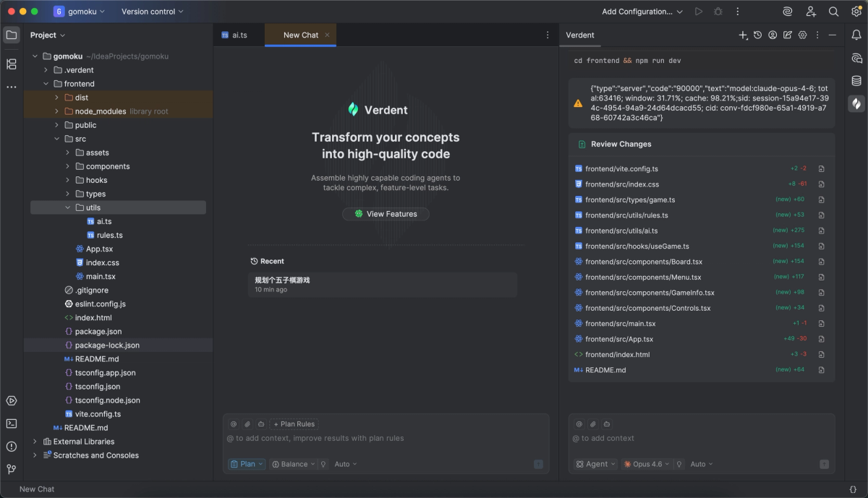
Task: Open Verdent account profile icon
Action: coord(773,35)
